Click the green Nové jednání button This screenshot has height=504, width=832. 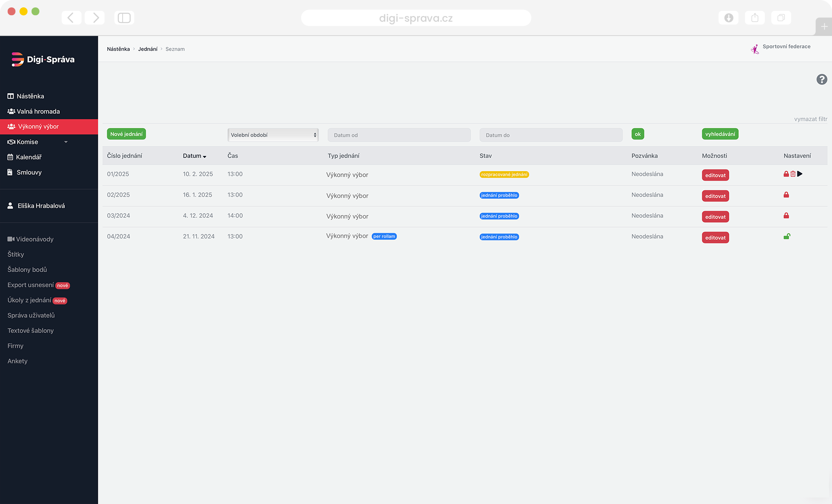126,134
